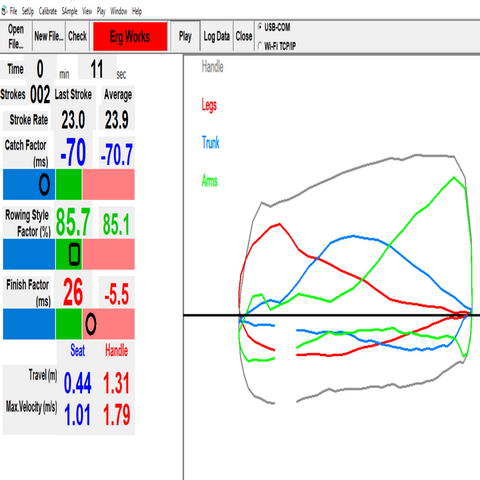
Task: Open the File menu
Action: coord(13,11)
